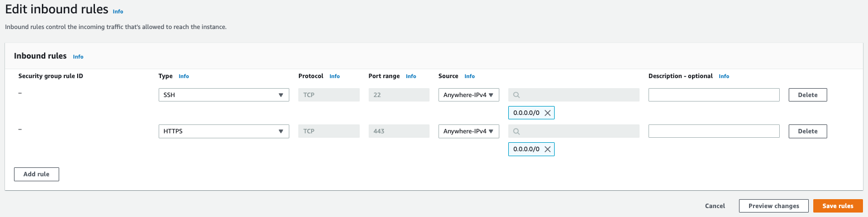Open the Source dropdown for the HTTPS rule
This screenshot has height=217, width=868.
(469, 131)
